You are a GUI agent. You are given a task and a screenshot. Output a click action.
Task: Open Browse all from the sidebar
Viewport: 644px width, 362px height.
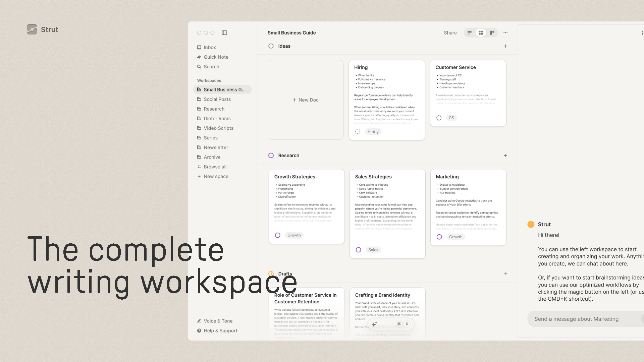pyautogui.click(x=215, y=167)
